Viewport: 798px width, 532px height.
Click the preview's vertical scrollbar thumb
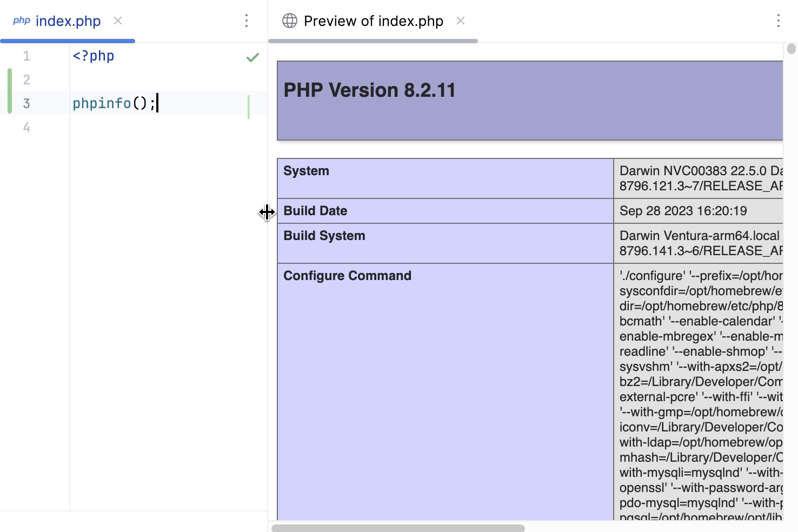click(792, 49)
